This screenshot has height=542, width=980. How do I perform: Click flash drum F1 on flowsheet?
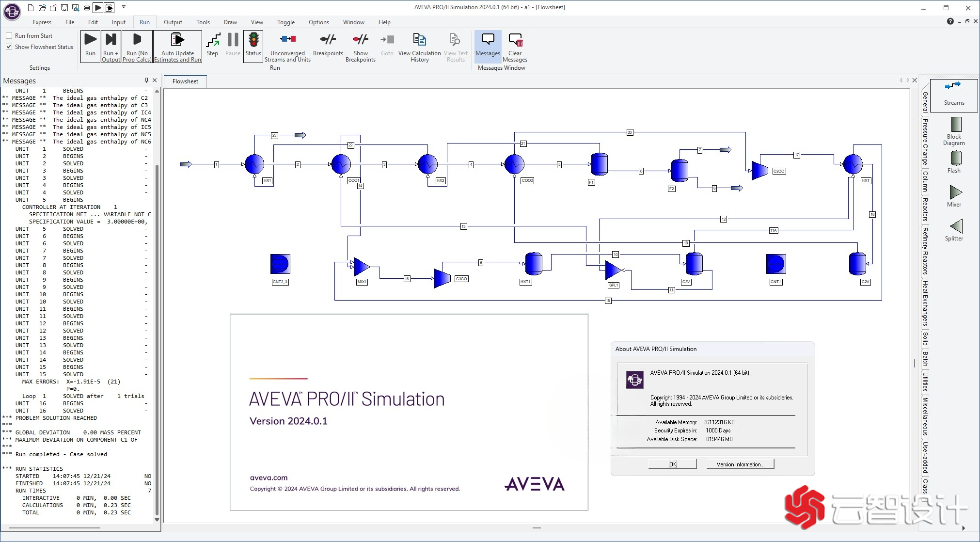click(600, 164)
